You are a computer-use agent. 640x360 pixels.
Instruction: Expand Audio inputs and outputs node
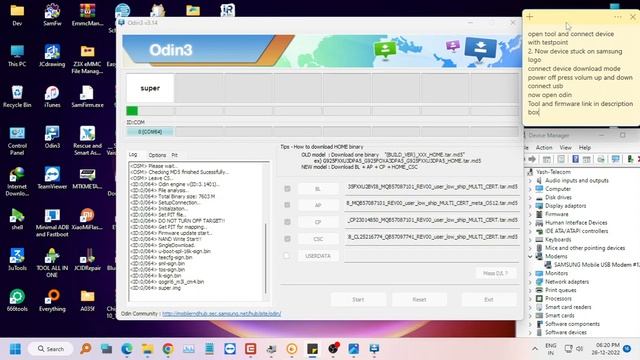tap(530, 180)
